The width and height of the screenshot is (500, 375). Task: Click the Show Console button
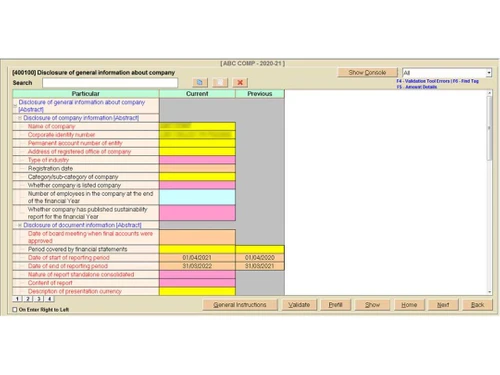click(367, 72)
